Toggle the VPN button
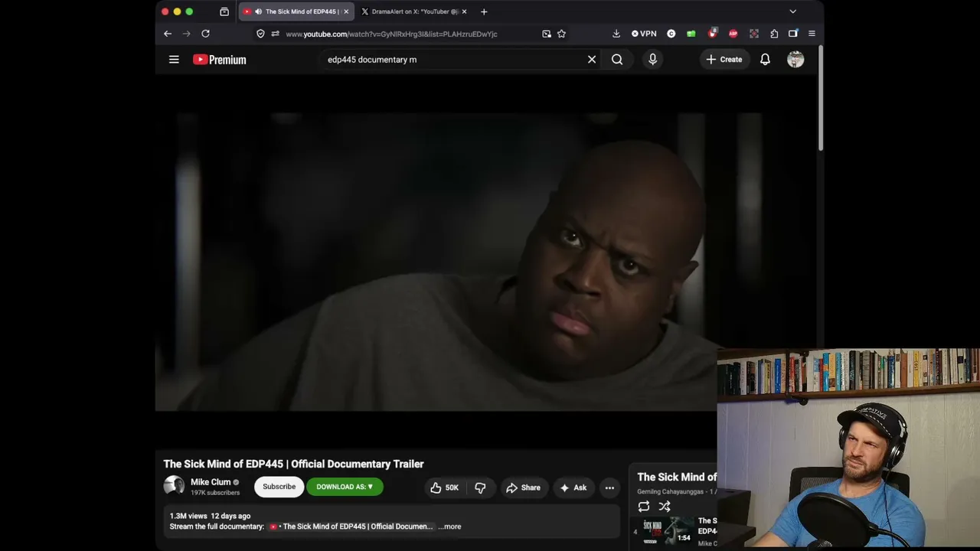This screenshot has width=980, height=551. tap(644, 34)
